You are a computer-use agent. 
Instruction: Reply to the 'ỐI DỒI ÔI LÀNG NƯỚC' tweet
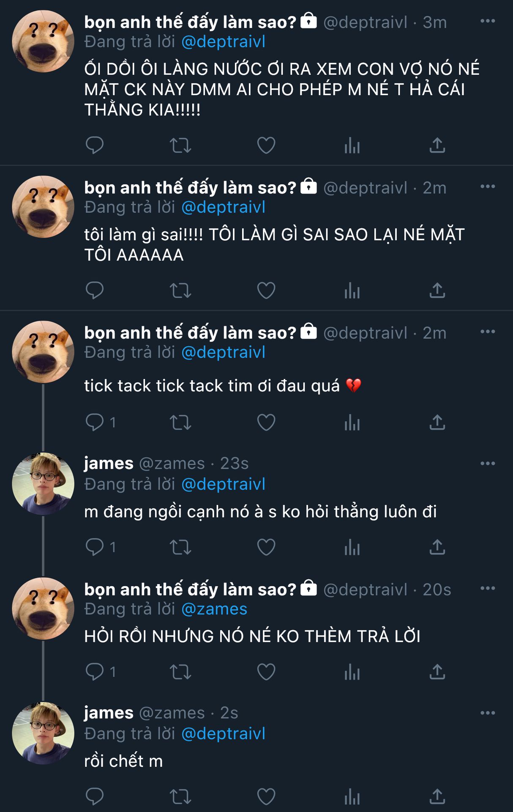pyautogui.click(x=94, y=145)
